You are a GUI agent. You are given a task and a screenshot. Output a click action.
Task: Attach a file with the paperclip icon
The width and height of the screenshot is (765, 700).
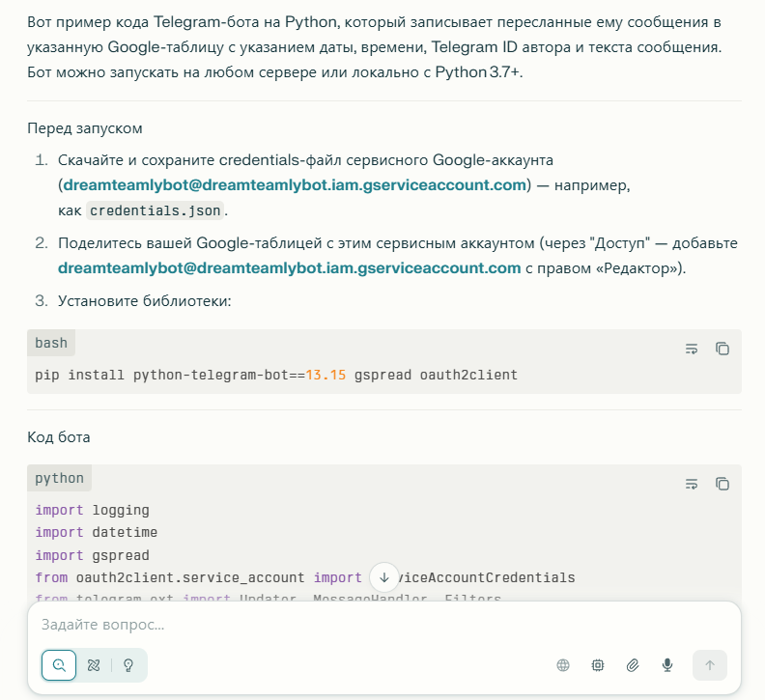(633, 665)
